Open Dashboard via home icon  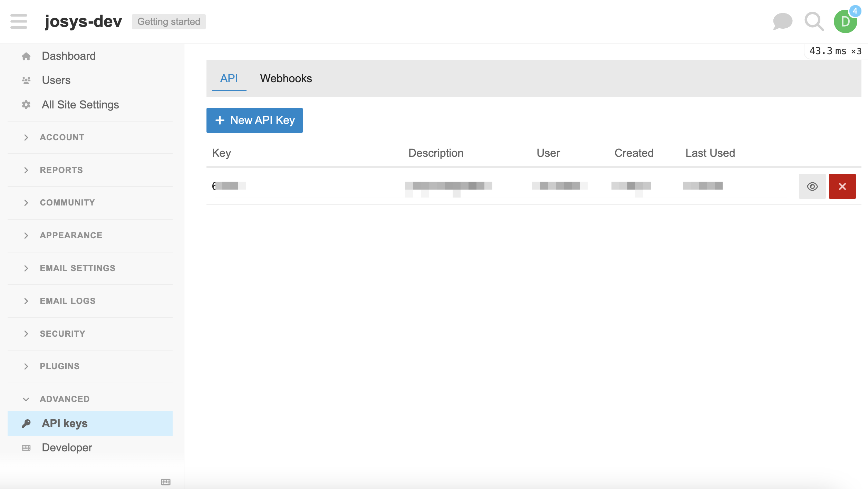coord(26,56)
